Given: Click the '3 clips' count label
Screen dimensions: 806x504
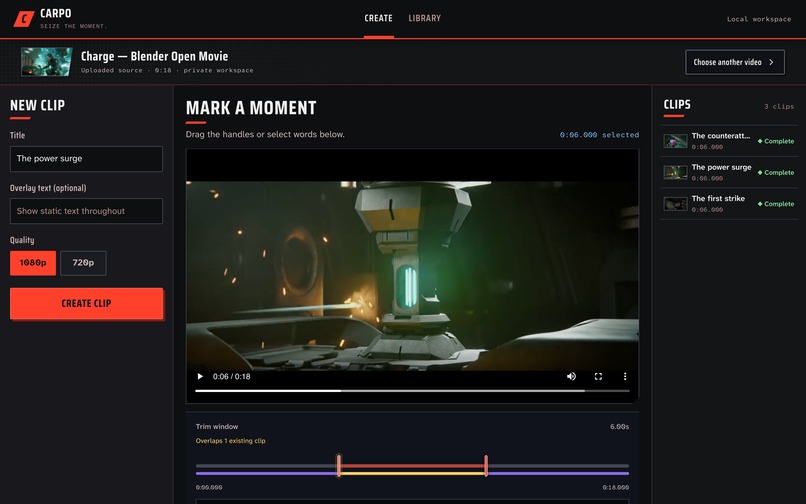Looking at the screenshot, I should click(x=779, y=106).
